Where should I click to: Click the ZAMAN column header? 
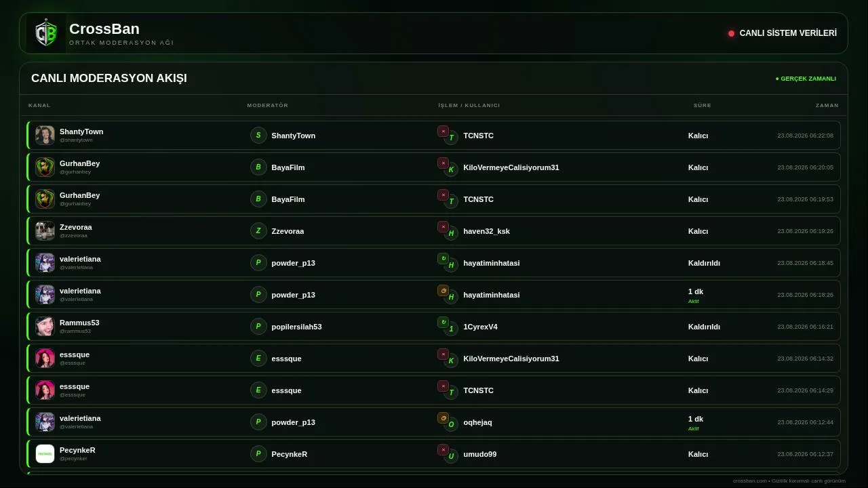(827, 105)
